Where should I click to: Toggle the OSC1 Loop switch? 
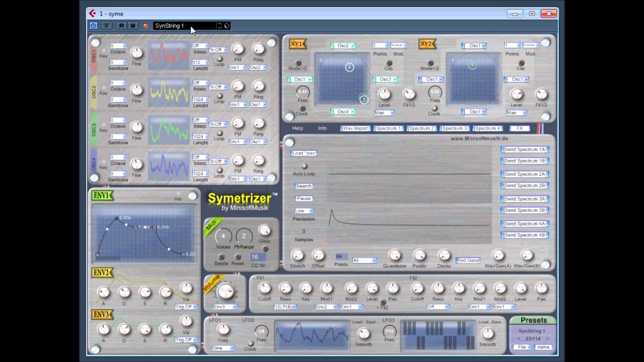pyautogui.click(x=219, y=59)
